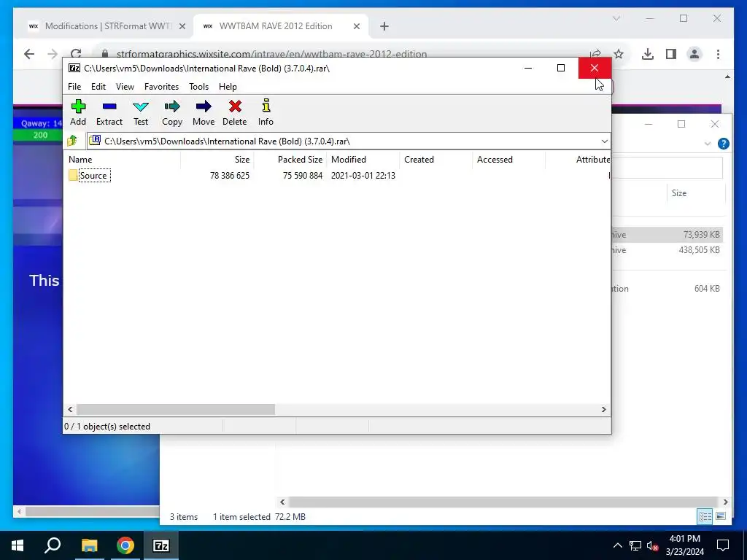Open the taskbar clock and date
Screen dimensions: 747x560
coord(684,545)
